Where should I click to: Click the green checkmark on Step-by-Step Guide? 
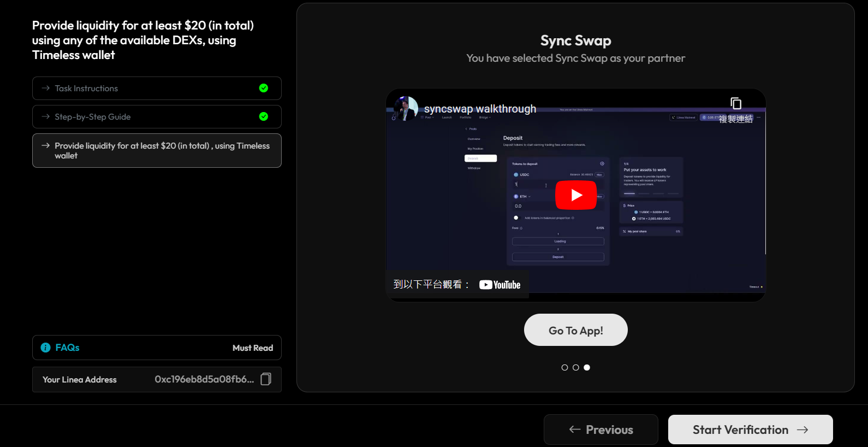(264, 116)
